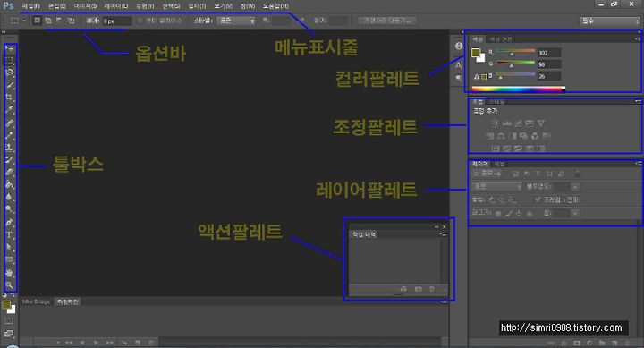Open the File menu

30,6
